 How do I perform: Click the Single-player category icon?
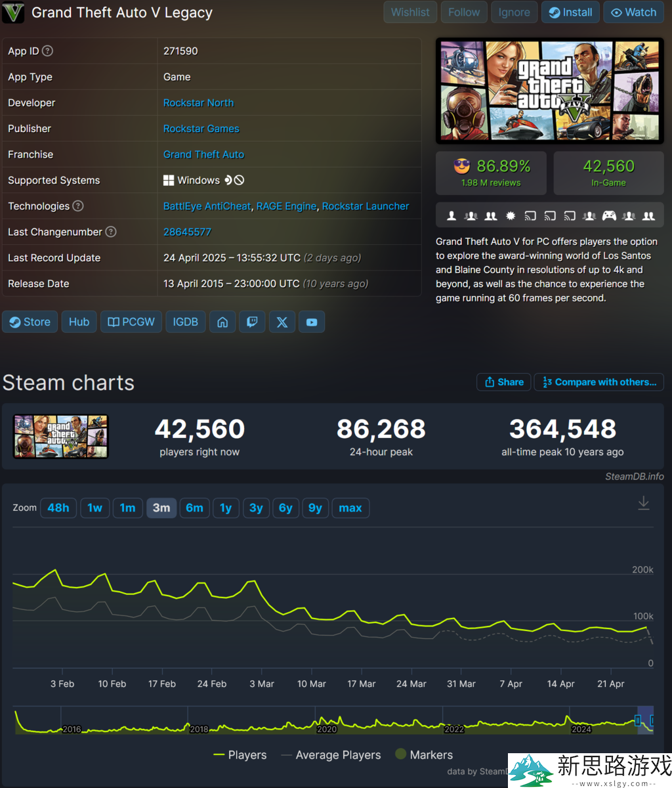point(451,215)
